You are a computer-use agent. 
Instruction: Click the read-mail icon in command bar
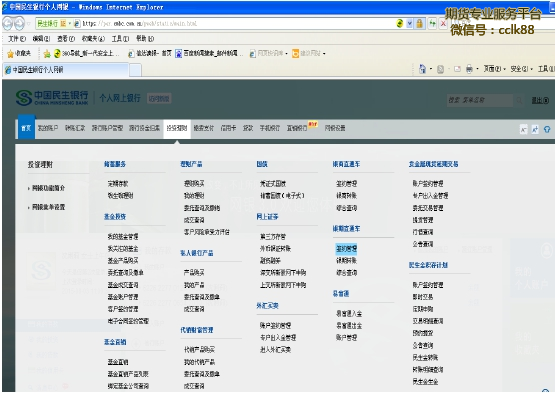[x=457, y=69]
